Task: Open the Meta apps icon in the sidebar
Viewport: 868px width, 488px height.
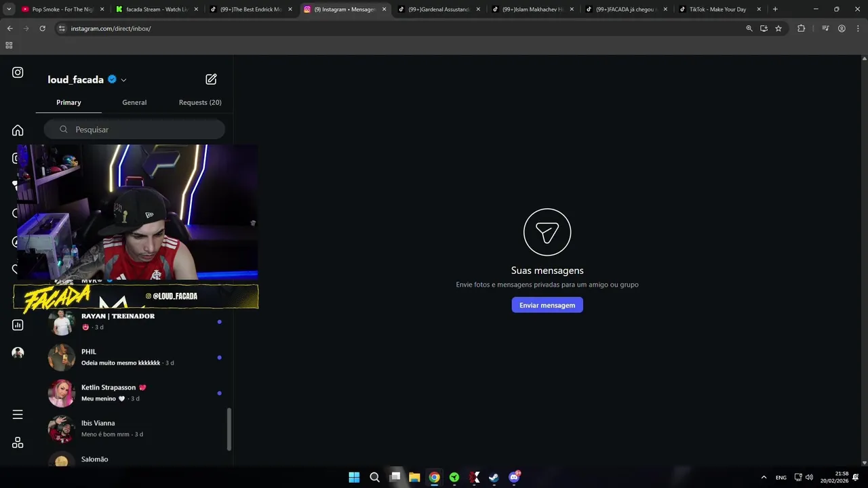Action: 18,443
